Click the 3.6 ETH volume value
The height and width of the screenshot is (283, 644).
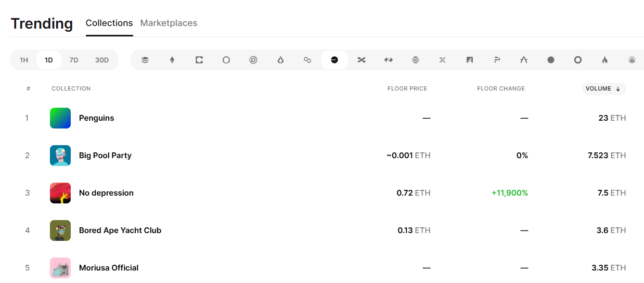click(x=611, y=230)
